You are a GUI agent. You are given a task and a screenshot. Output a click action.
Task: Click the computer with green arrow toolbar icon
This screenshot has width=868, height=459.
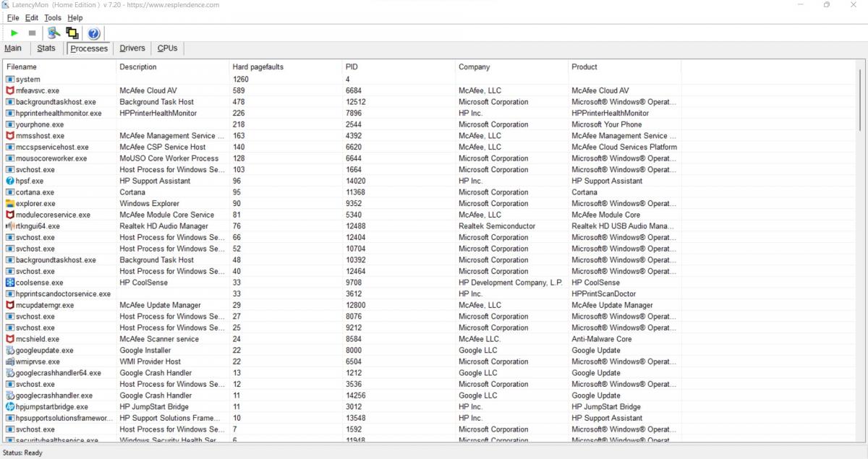point(54,33)
